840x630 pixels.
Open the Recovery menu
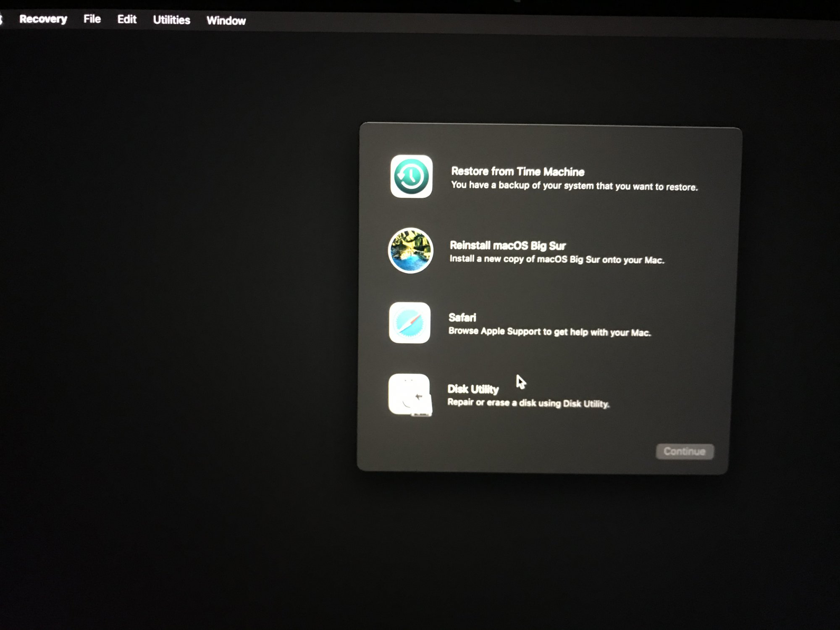coord(43,19)
